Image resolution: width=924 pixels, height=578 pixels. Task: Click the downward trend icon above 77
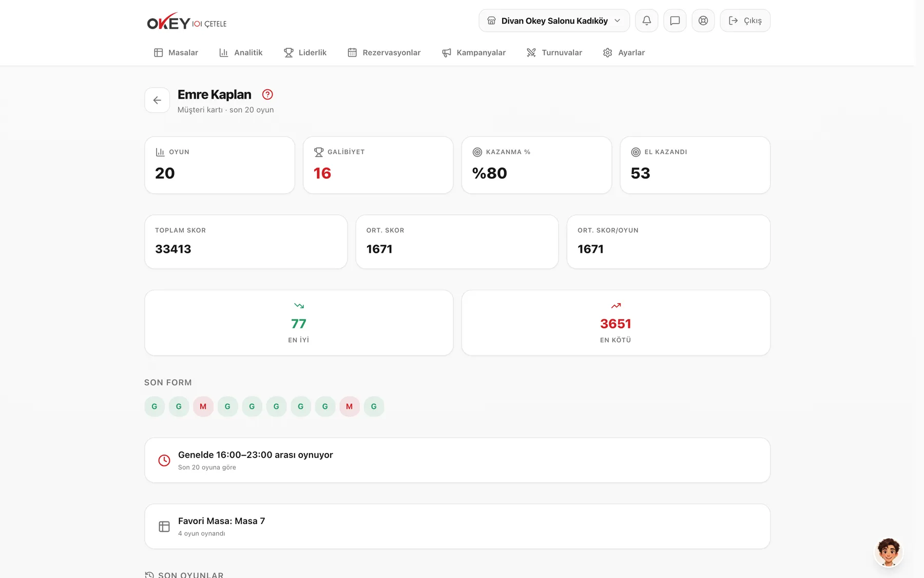point(299,306)
